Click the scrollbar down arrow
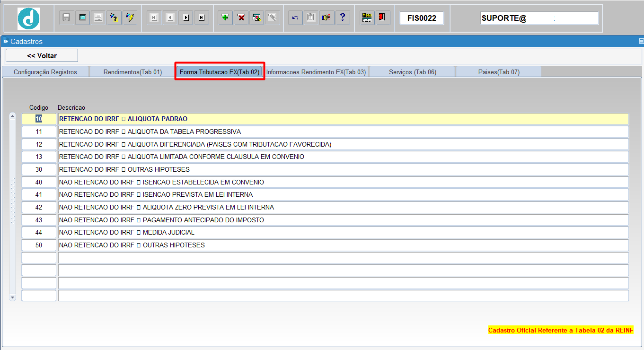 pyautogui.click(x=13, y=297)
